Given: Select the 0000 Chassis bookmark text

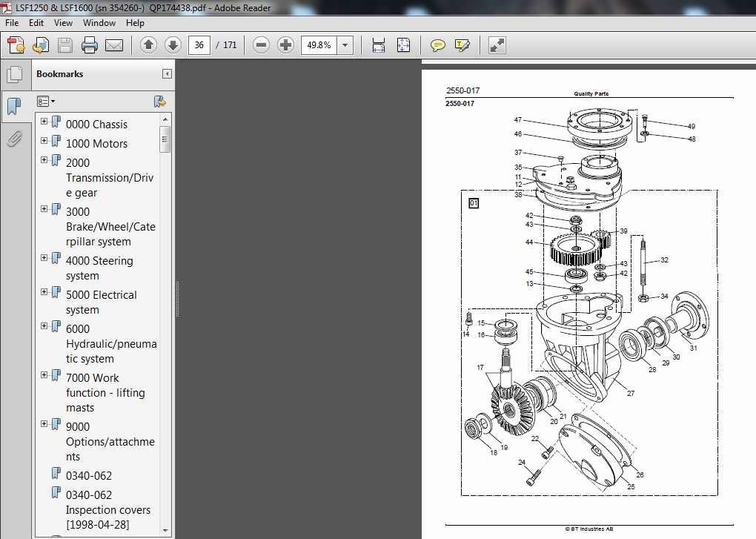Looking at the screenshot, I should coord(96,125).
